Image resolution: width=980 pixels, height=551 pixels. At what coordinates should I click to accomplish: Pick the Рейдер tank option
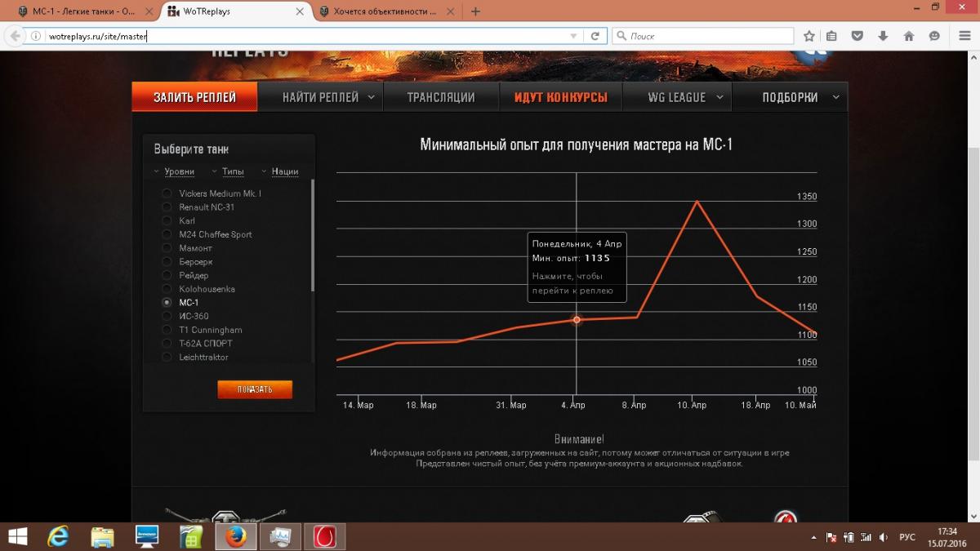point(167,275)
